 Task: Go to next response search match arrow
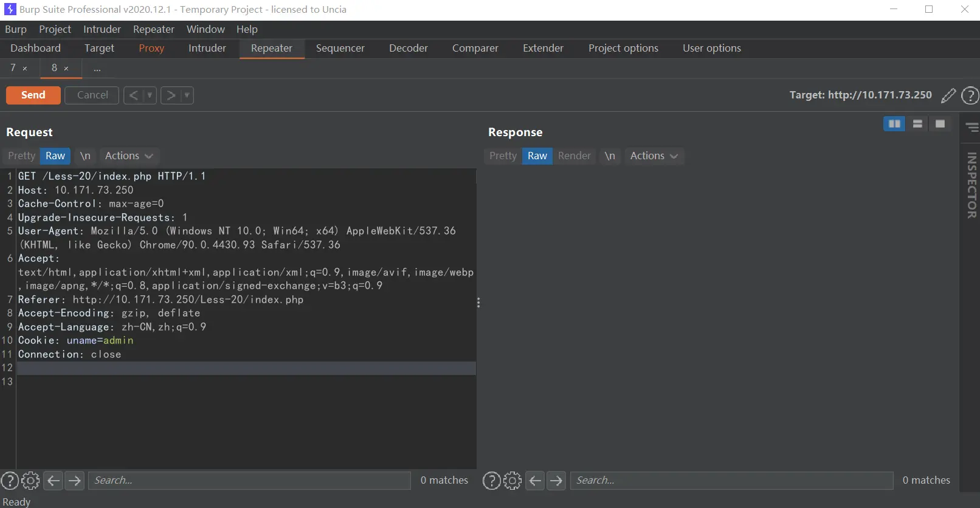(x=556, y=481)
